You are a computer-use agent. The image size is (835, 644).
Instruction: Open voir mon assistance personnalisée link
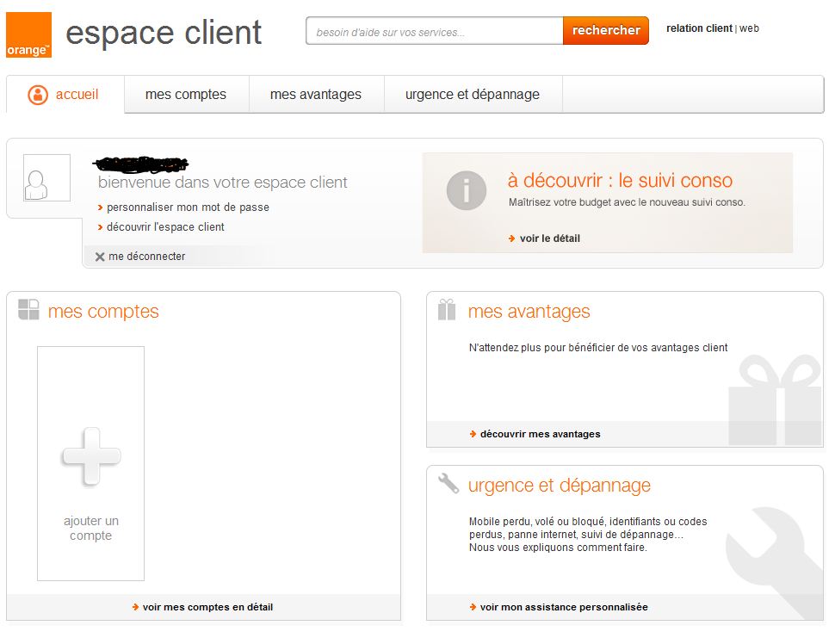tap(564, 607)
